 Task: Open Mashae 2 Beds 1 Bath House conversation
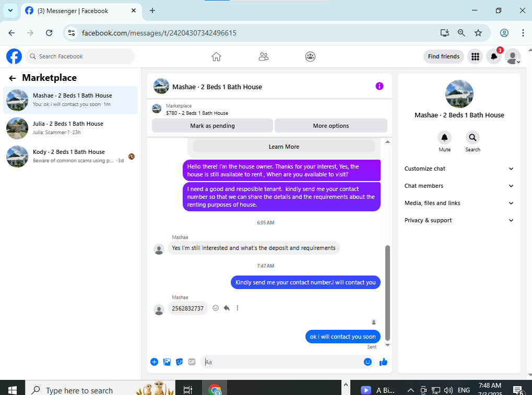coord(70,100)
